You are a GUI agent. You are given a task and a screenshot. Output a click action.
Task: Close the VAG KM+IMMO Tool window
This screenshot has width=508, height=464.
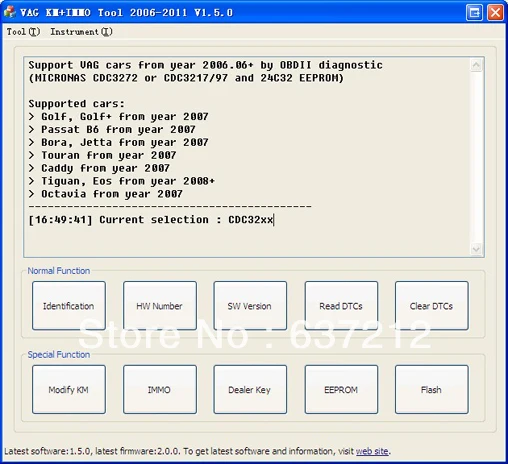click(x=495, y=13)
